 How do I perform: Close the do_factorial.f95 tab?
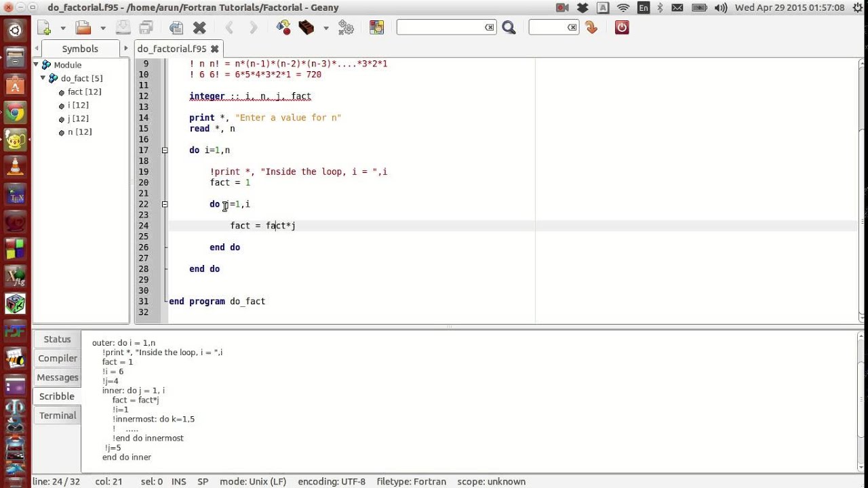point(215,49)
